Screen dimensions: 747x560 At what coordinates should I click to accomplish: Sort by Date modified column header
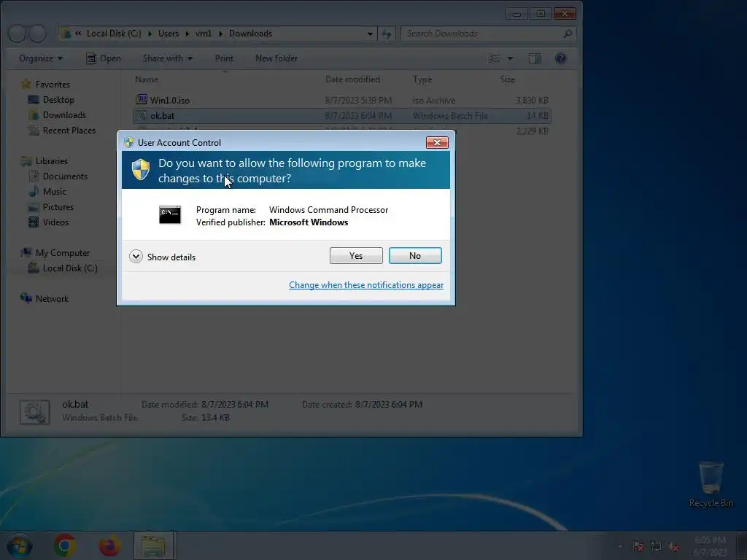(352, 79)
